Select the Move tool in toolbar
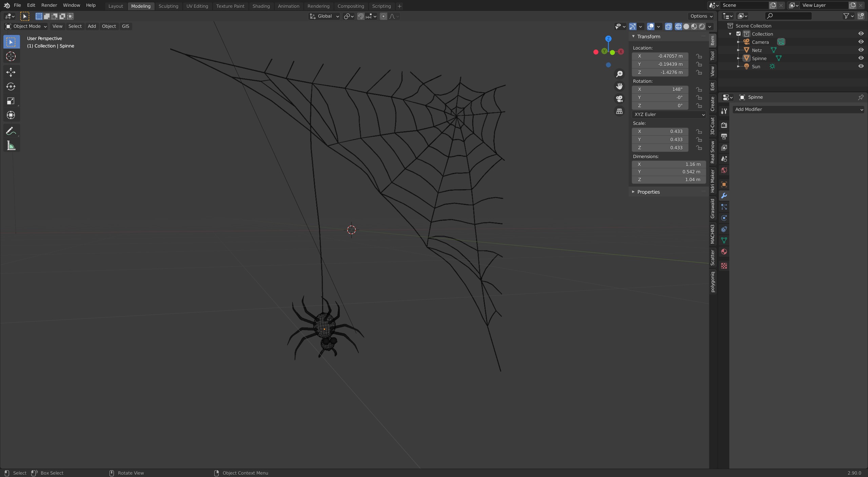Screen dimensions: 868x477 coord(11,72)
